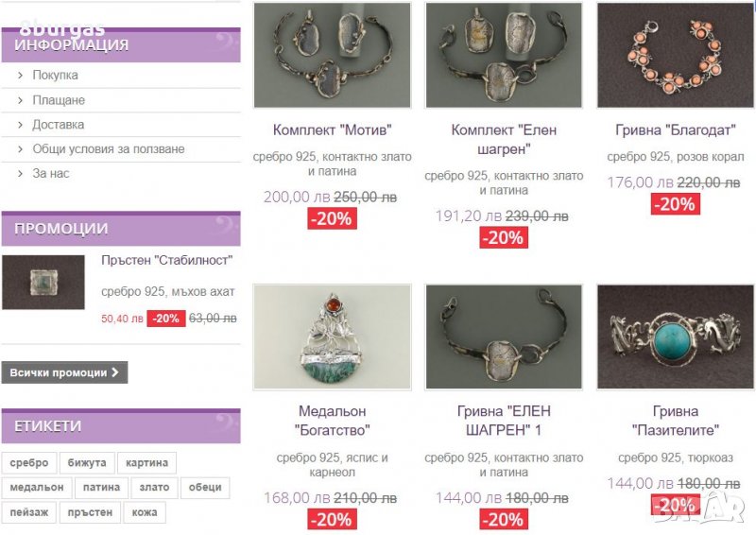This screenshot has width=756, height=535.
Task: Click the chevron next to Доставка
Action: coord(20,125)
